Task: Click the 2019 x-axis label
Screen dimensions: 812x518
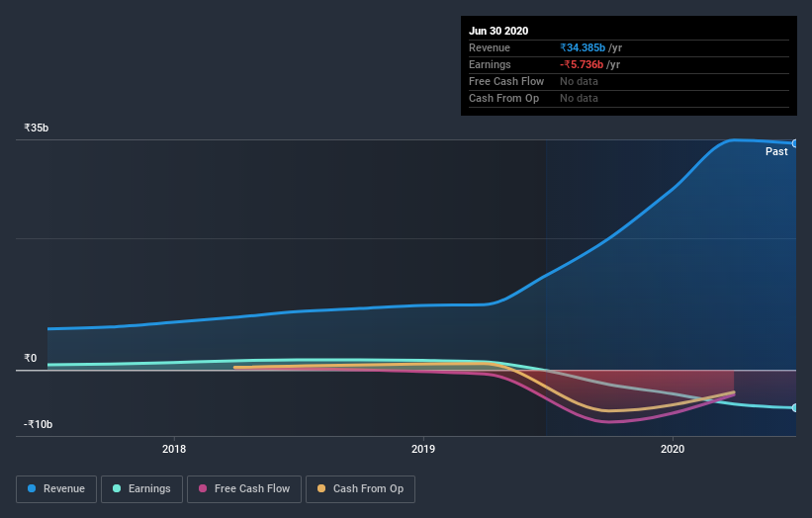Action: click(x=423, y=449)
